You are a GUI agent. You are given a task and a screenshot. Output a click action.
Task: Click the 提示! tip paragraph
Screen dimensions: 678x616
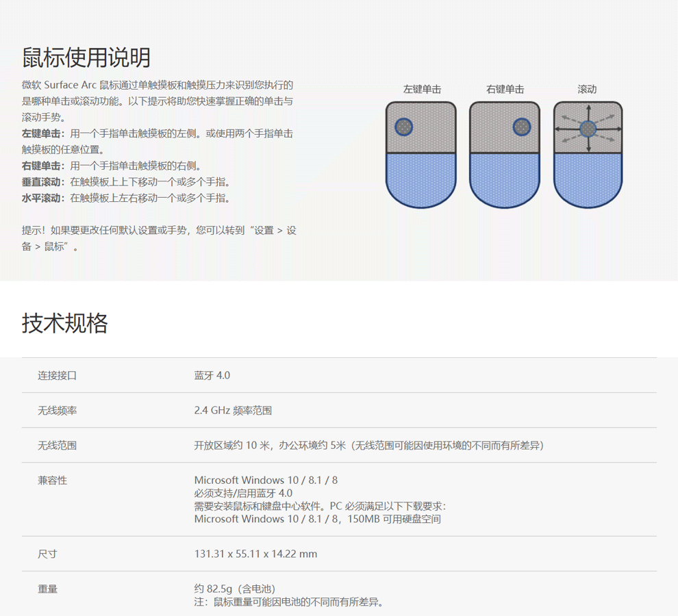[159, 238]
